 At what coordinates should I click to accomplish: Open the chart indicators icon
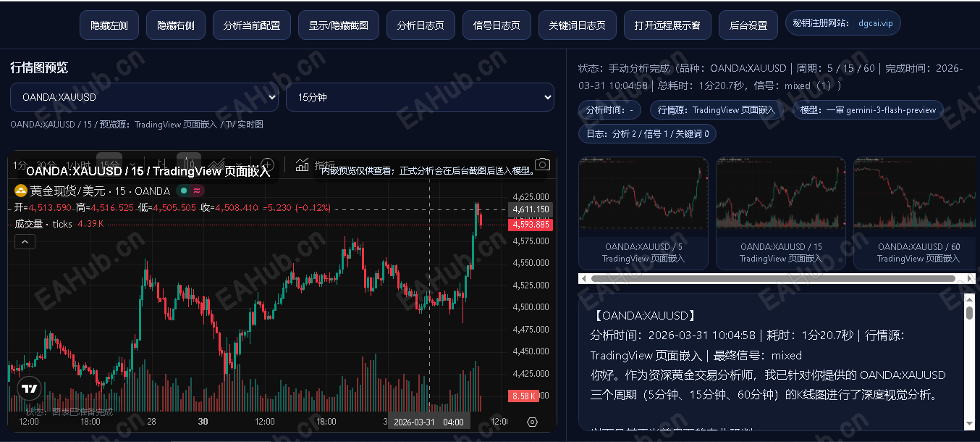[x=303, y=165]
